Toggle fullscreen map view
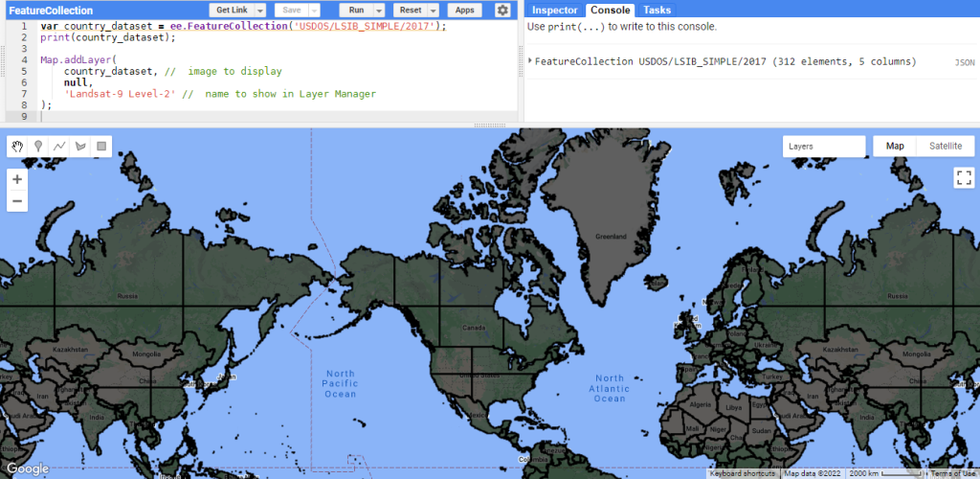The width and height of the screenshot is (980, 479). click(963, 178)
